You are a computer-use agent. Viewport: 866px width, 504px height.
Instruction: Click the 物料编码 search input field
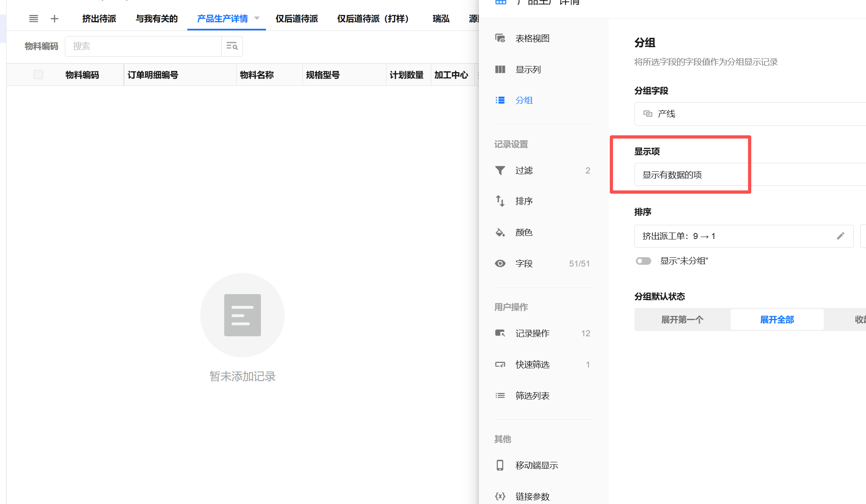pos(143,46)
